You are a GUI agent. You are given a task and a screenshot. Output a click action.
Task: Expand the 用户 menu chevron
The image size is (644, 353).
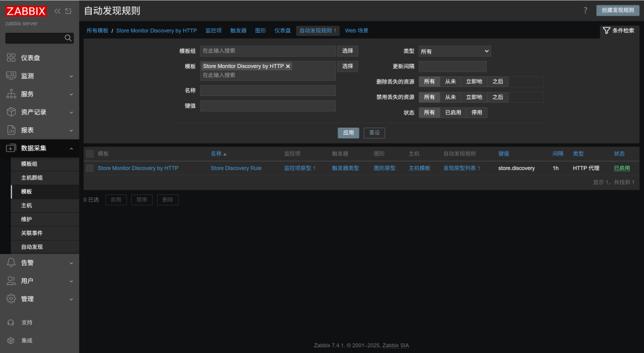click(x=71, y=281)
